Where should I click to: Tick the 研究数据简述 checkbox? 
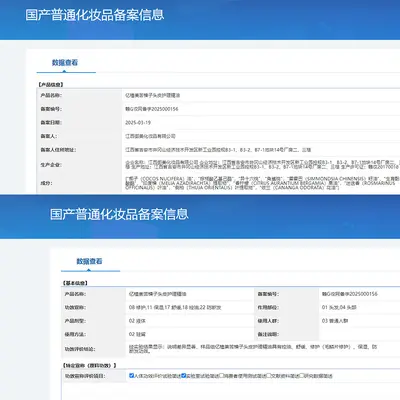(x=302, y=375)
